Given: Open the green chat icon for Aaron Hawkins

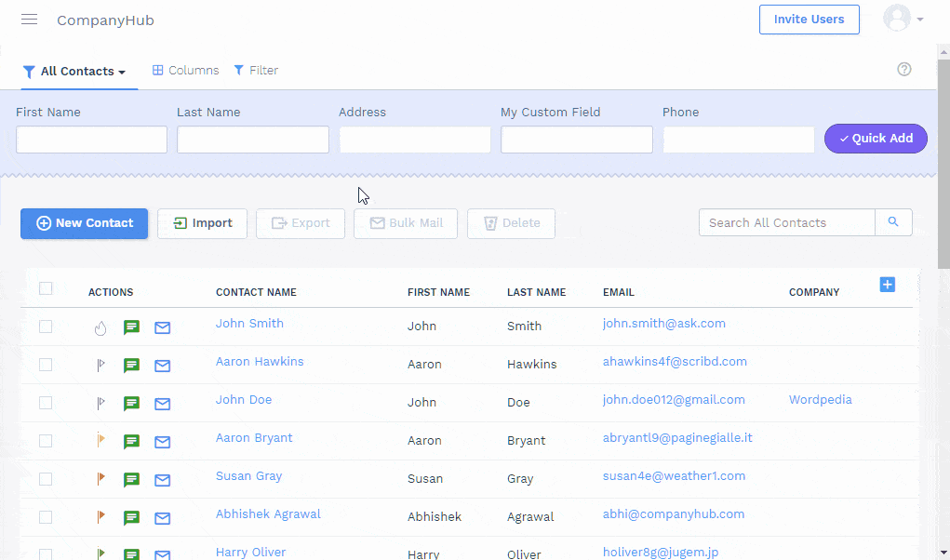Looking at the screenshot, I should pos(132,366).
